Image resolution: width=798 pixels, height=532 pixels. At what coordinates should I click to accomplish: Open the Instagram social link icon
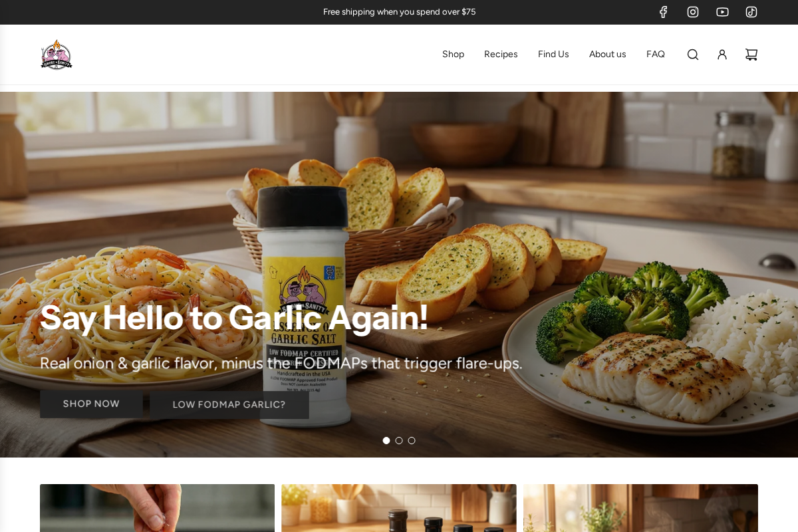tap(693, 12)
